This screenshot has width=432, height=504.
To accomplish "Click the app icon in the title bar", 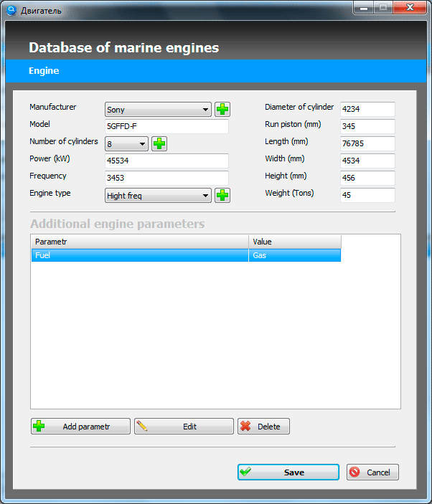I will pos(11,10).
